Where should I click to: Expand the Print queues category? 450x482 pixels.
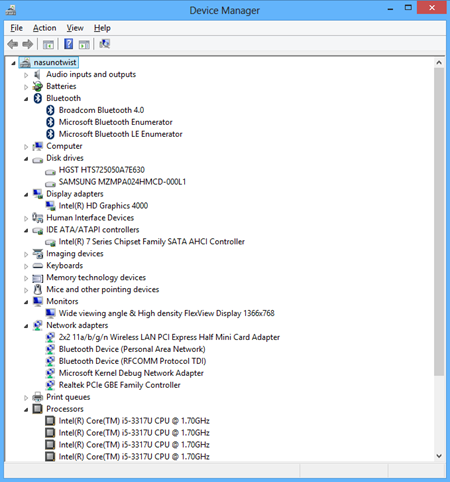26,398
